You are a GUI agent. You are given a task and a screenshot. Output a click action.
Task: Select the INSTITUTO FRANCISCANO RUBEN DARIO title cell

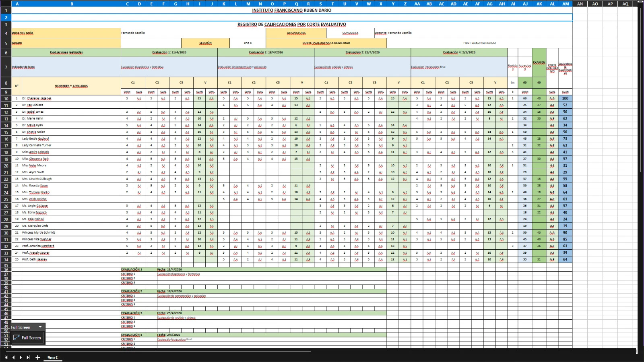click(292, 10)
